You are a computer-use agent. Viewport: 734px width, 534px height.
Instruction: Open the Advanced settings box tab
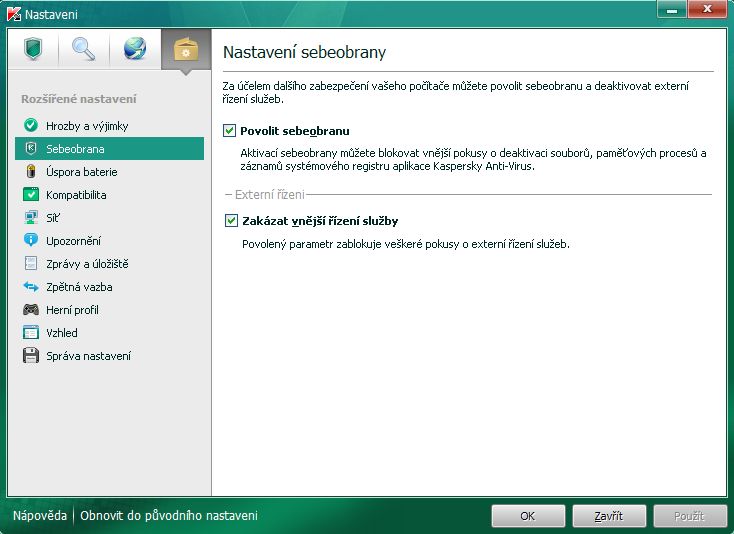pos(186,49)
